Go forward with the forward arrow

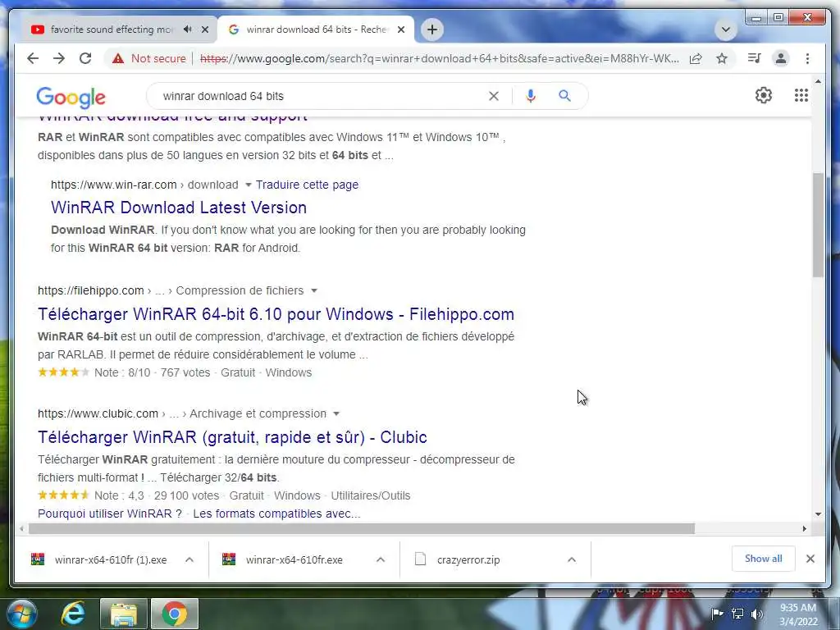click(59, 58)
